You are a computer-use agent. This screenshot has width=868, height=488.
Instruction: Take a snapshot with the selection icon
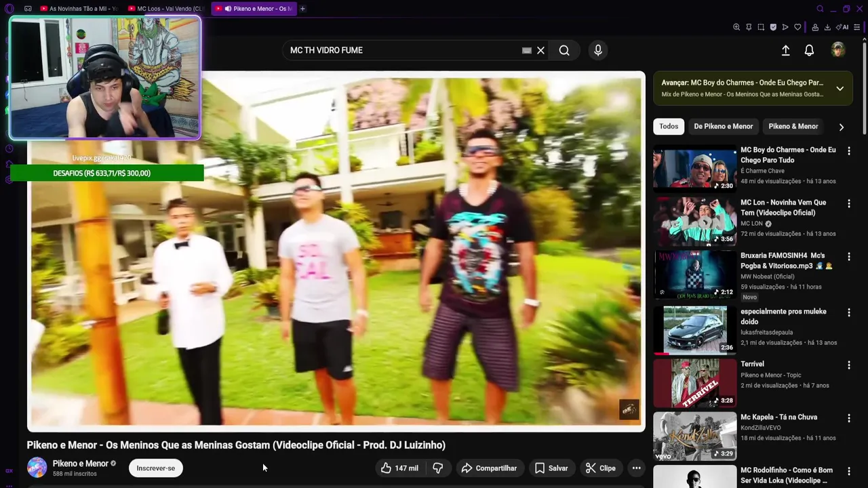761,27
